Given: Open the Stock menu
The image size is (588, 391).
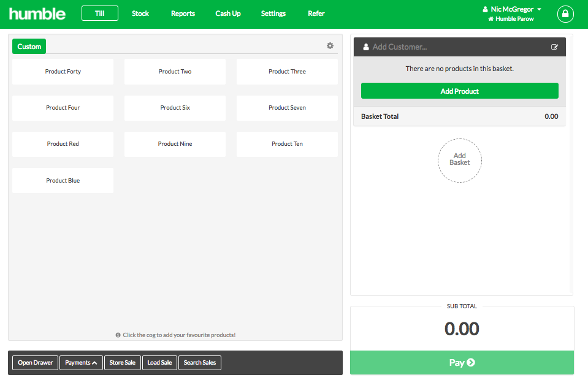Looking at the screenshot, I should tap(140, 13).
